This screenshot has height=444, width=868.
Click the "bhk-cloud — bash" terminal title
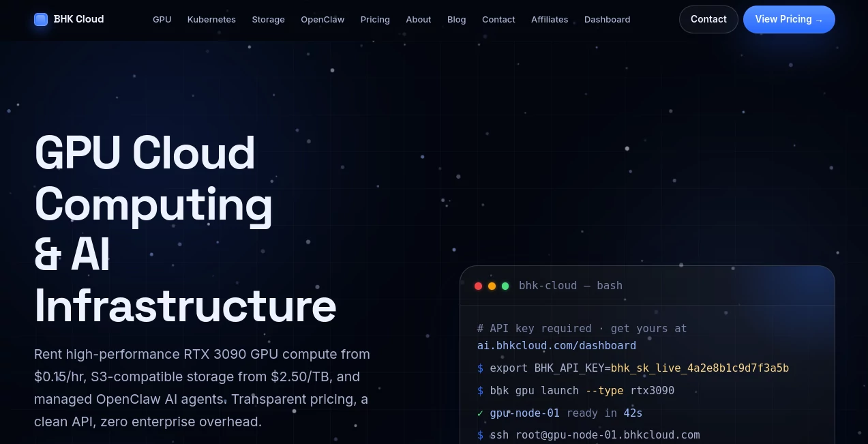[x=571, y=286]
